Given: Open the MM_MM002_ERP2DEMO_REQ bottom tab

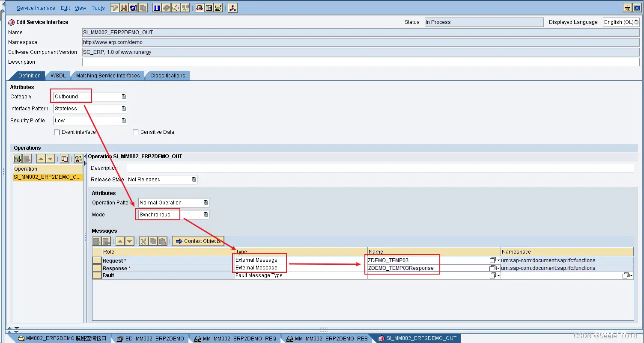Looking at the screenshot, I should coord(235,338).
